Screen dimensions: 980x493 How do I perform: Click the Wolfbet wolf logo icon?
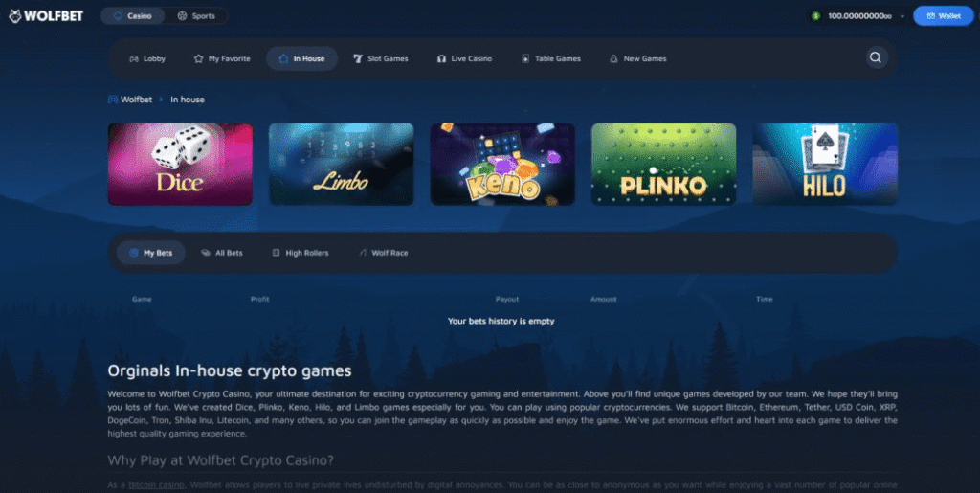[15, 16]
